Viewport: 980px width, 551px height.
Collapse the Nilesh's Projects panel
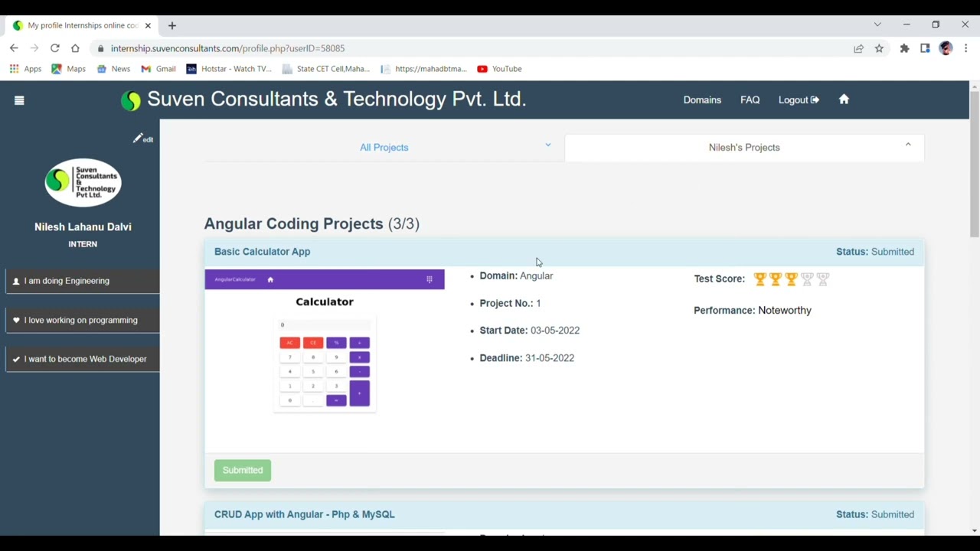click(x=744, y=148)
